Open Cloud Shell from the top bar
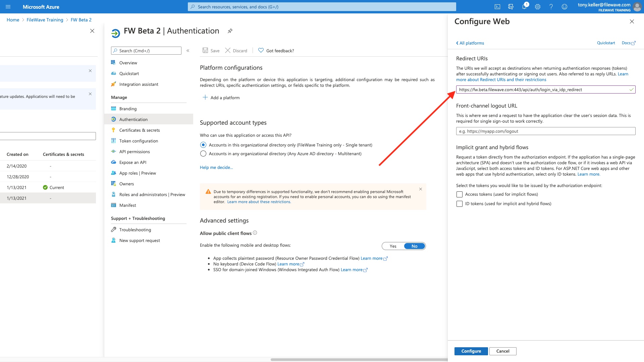644x362 pixels. click(497, 7)
